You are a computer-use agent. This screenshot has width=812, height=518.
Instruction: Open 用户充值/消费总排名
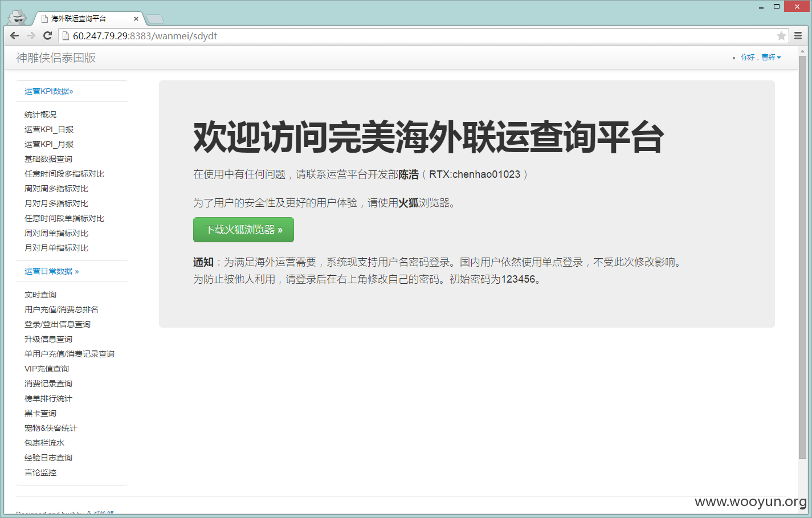pyautogui.click(x=62, y=309)
